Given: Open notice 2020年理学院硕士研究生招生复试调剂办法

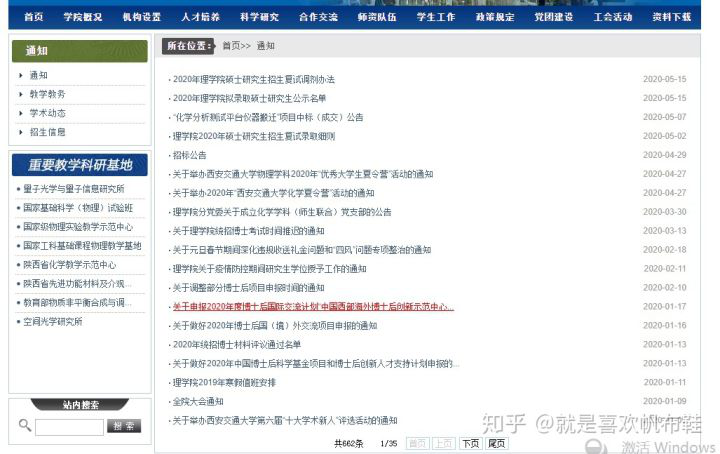Looking at the screenshot, I should [x=253, y=79].
